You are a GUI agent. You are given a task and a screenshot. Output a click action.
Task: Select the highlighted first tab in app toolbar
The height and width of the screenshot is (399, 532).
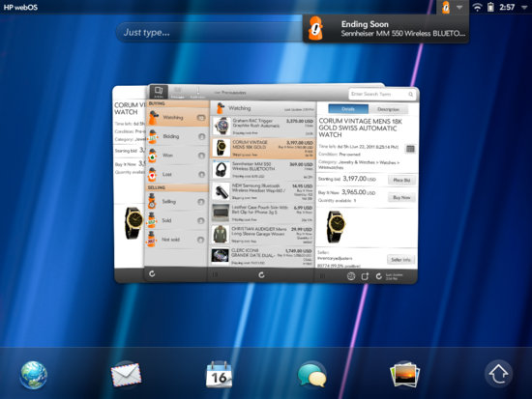(x=159, y=92)
